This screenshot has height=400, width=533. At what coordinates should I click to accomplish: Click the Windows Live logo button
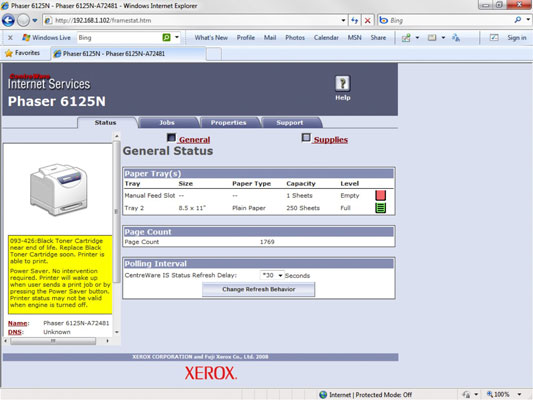point(46,38)
